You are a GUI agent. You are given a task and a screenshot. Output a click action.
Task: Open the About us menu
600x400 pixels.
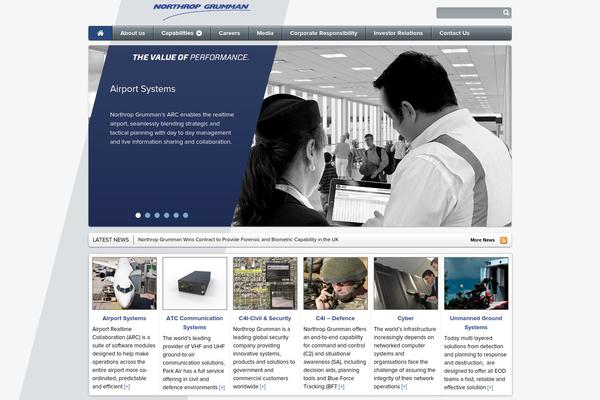coord(132,33)
